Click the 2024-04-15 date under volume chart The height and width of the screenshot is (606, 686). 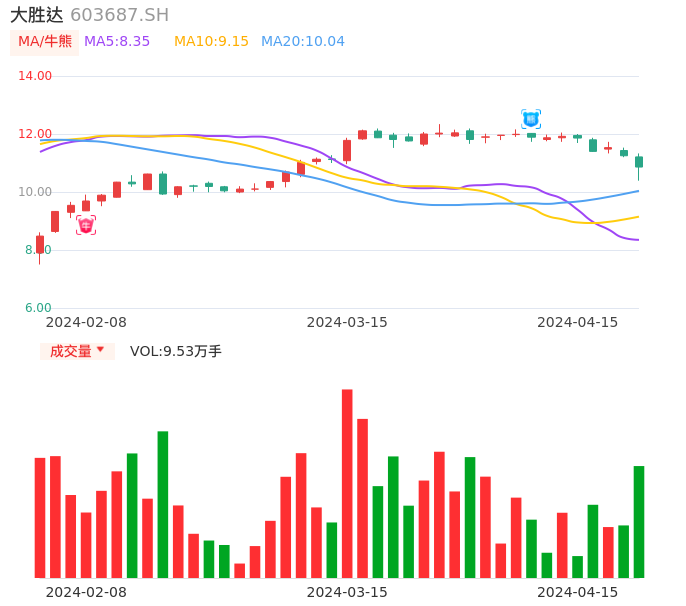pos(578,592)
